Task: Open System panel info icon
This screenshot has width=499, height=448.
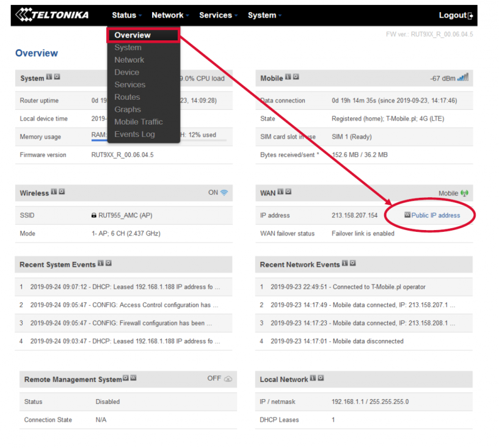Action: click(49, 77)
